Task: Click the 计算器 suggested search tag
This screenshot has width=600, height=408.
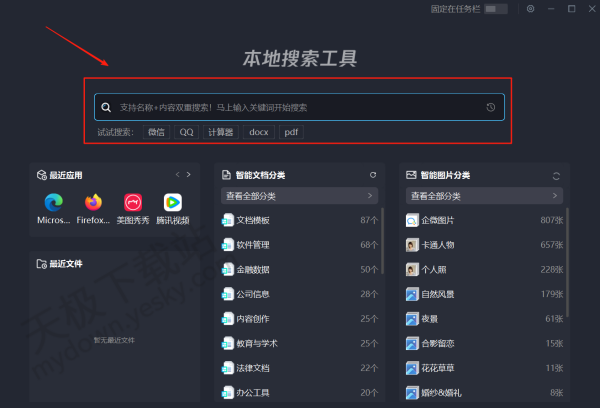Action: [x=220, y=132]
